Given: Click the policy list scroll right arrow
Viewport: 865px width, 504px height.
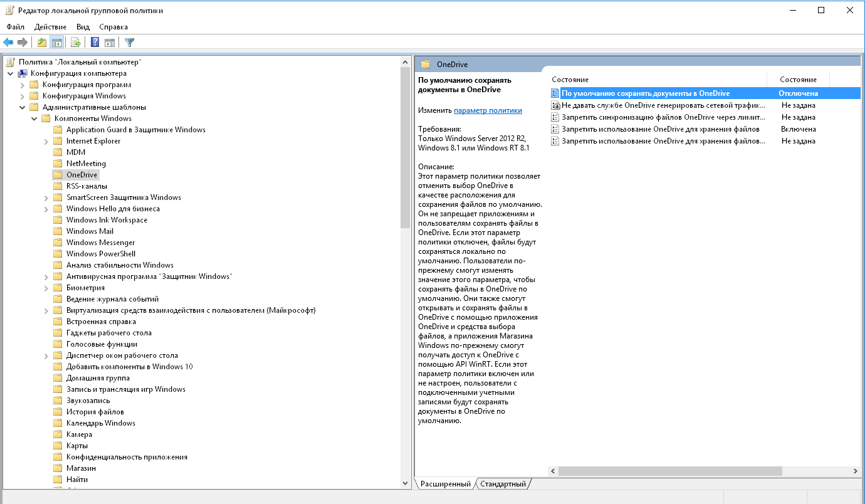Looking at the screenshot, I should [x=856, y=471].
